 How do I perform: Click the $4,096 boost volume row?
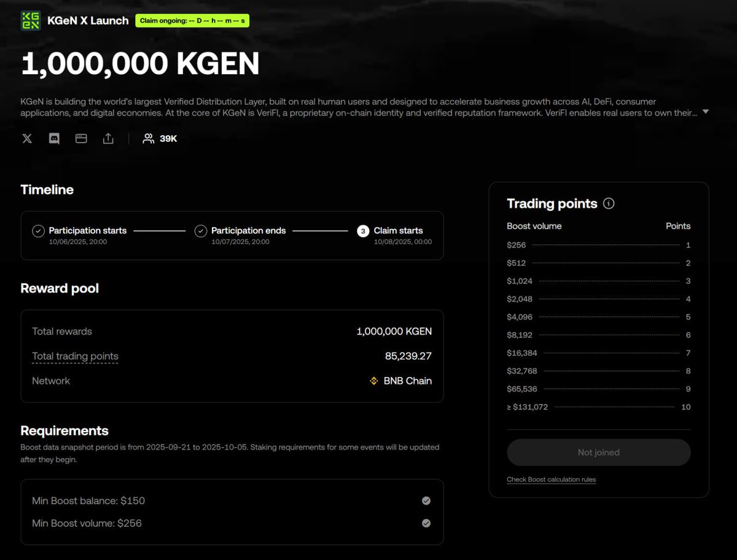[599, 317]
